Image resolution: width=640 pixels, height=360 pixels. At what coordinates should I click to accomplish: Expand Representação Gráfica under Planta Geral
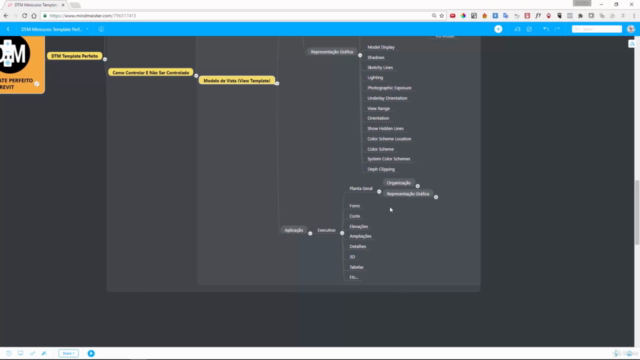point(436,197)
